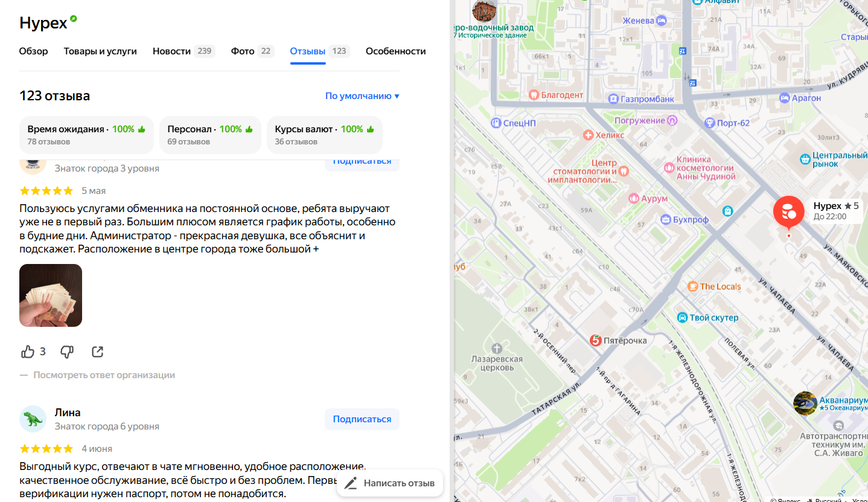Click the red Нурех location pin
The image size is (868, 502).
point(788,212)
